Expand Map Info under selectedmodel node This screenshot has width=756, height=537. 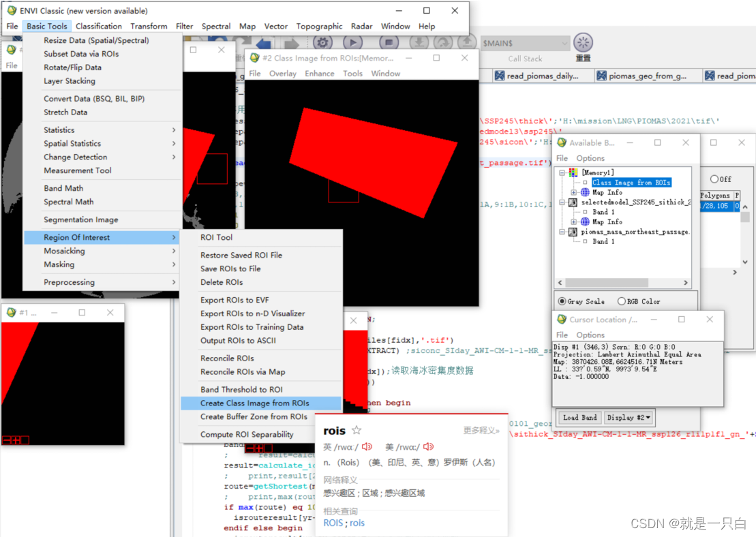click(573, 221)
